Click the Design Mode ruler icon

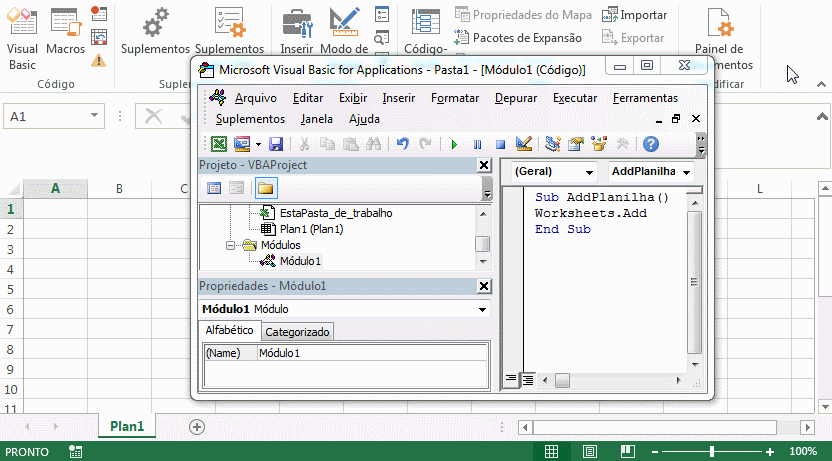523,144
